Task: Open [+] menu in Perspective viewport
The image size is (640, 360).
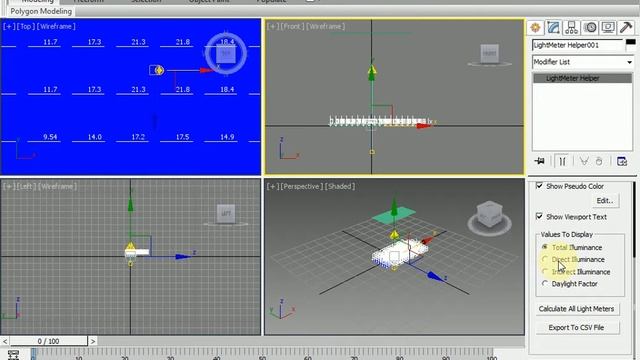Action: 273,187
